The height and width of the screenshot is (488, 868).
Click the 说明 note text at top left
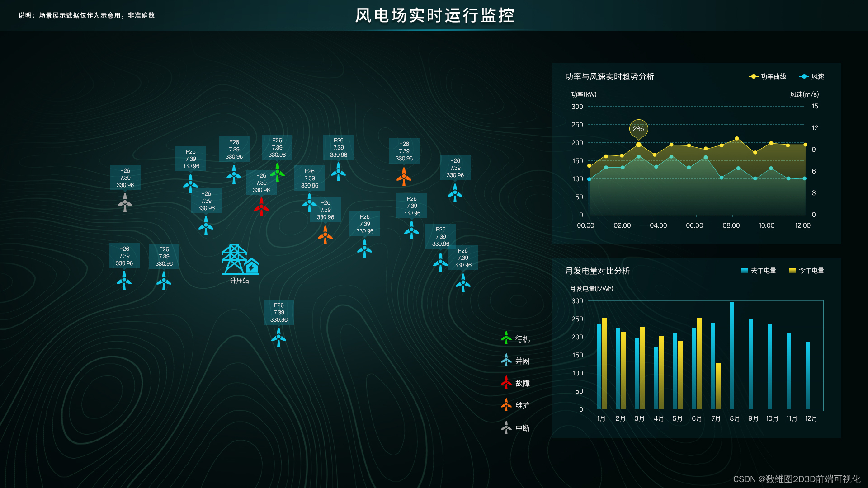click(x=87, y=15)
